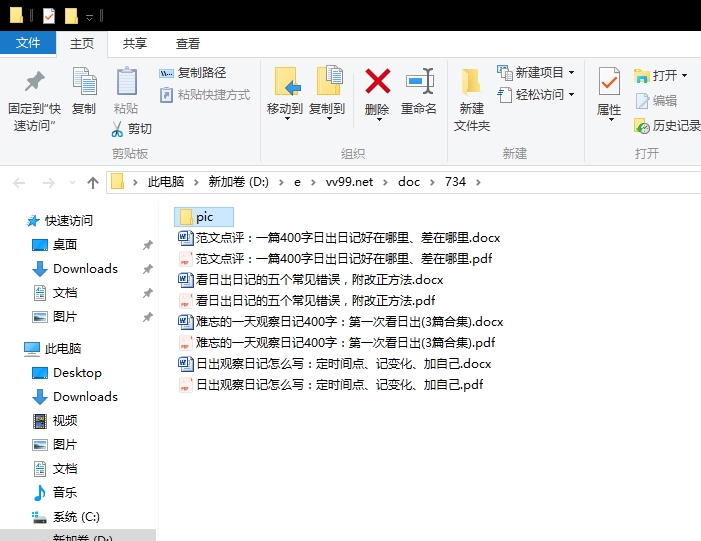The height and width of the screenshot is (541, 701).
Task: Open Properties (属性) icon
Action: pos(609,81)
